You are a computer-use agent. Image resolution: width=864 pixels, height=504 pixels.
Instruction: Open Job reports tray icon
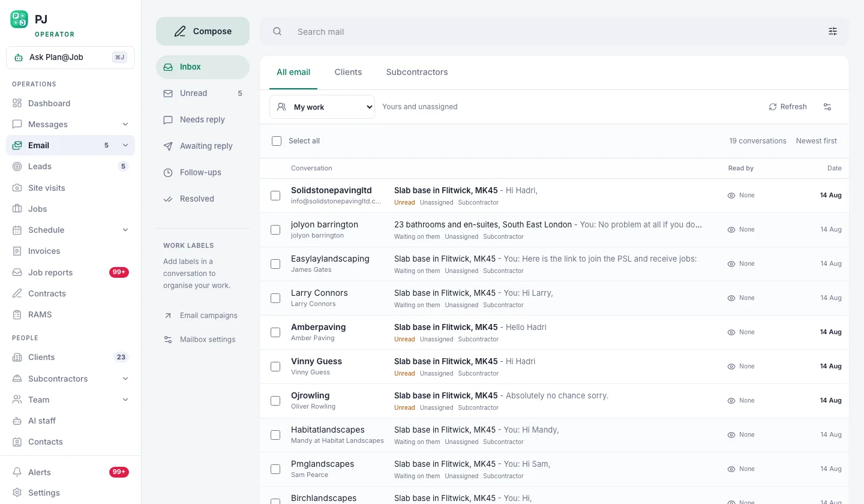[17, 272]
